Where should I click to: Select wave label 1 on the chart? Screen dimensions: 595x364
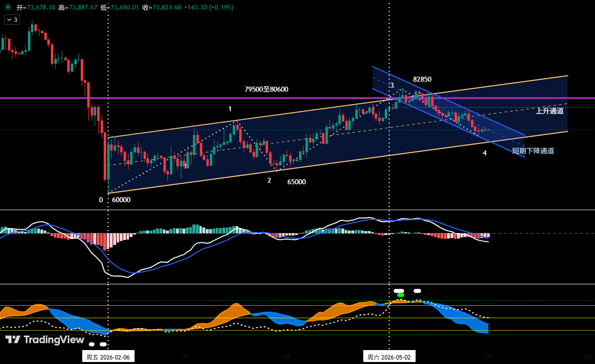point(230,109)
